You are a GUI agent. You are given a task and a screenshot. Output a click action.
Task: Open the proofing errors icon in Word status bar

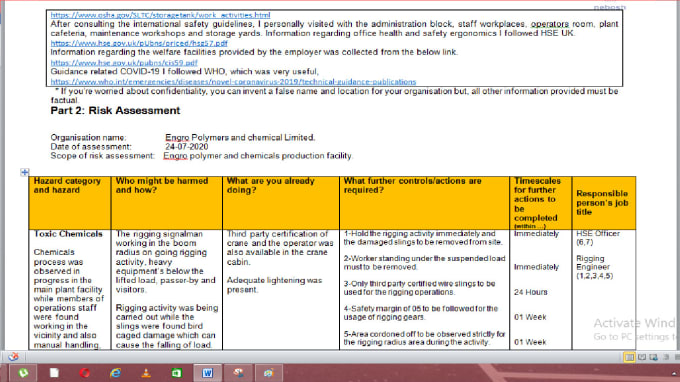(13, 356)
